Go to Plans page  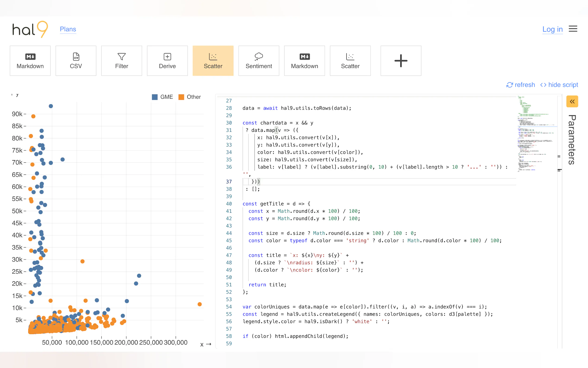[68, 29]
